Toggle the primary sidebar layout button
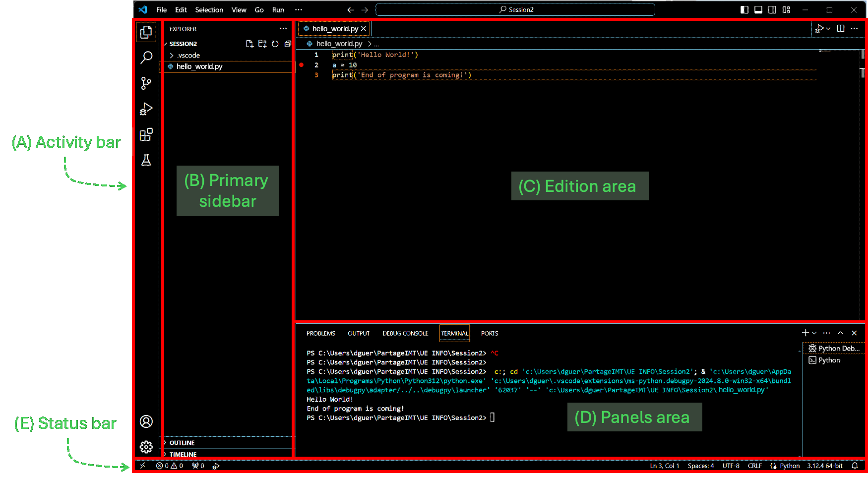Screen dimensions: 868x477 744,10
